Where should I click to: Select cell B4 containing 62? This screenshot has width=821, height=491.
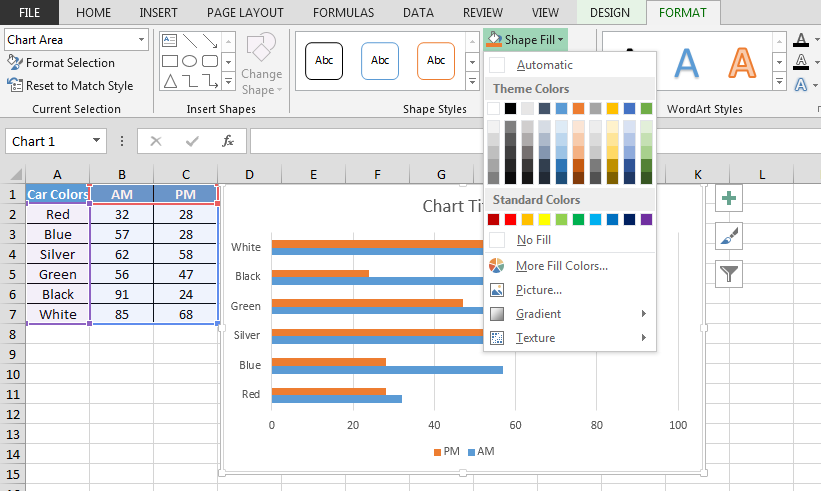(x=121, y=255)
